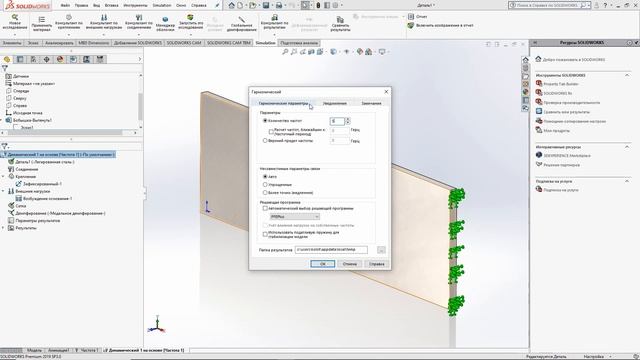
Task: Enable 'Расчет частот, ближайших к' checkbox
Action: [x=271, y=131]
